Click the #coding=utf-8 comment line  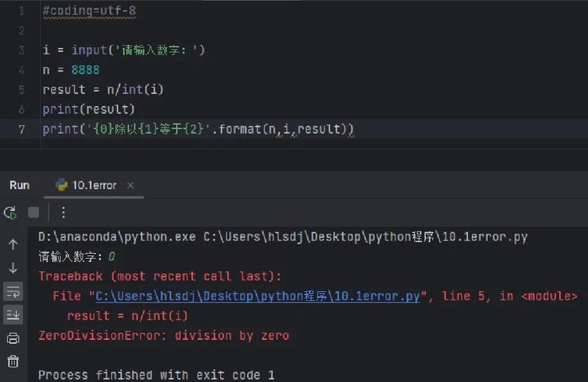[89, 11]
